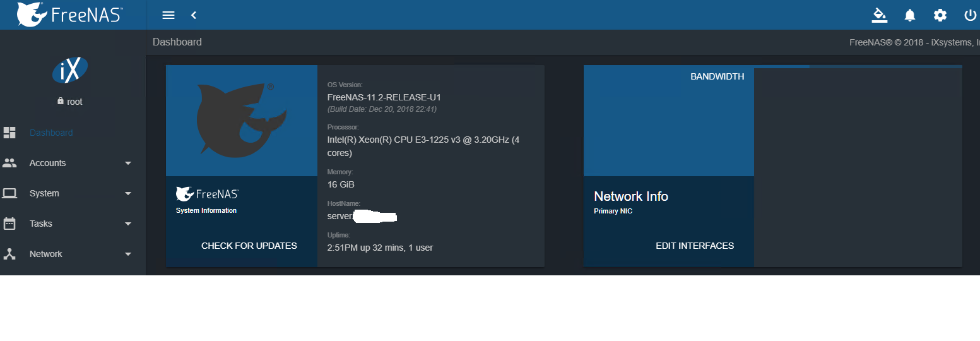This screenshot has height=341, width=980.
Task: Click the Tasks calendar icon
Action: pyautogui.click(x=9, y=224)
